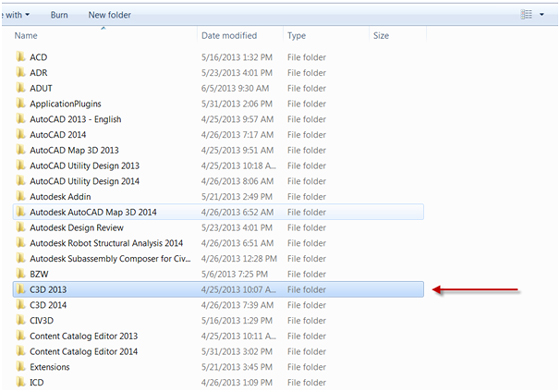
Task: Click date 4/26/2013 12:28 PM
Action: [239, 258]
